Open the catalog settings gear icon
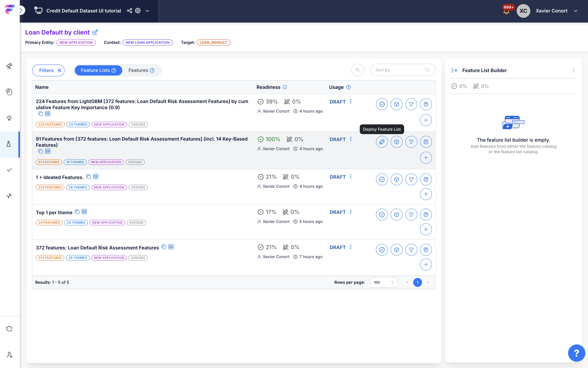The height and width of the screenshot is (368, 588). click(x=138, y=11)
